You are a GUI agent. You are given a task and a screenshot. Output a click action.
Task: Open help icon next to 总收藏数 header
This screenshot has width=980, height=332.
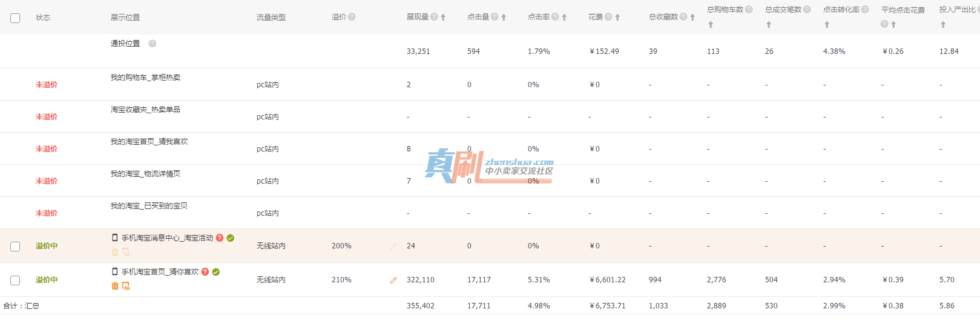tap(683, 17)
